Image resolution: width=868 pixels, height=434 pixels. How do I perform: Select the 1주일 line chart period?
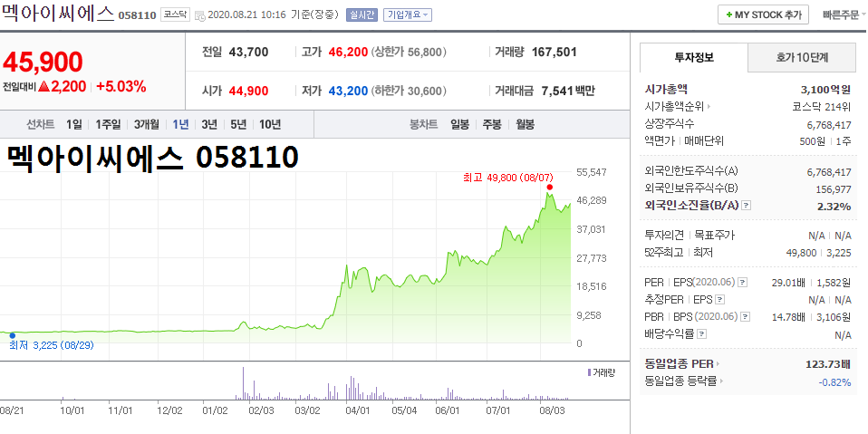tap(108, 124)
